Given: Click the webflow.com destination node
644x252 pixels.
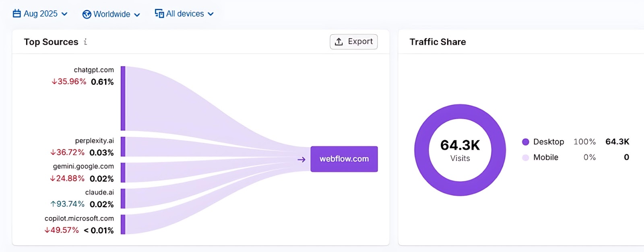Looking at the screenshot, I should (x=344, y=159).
